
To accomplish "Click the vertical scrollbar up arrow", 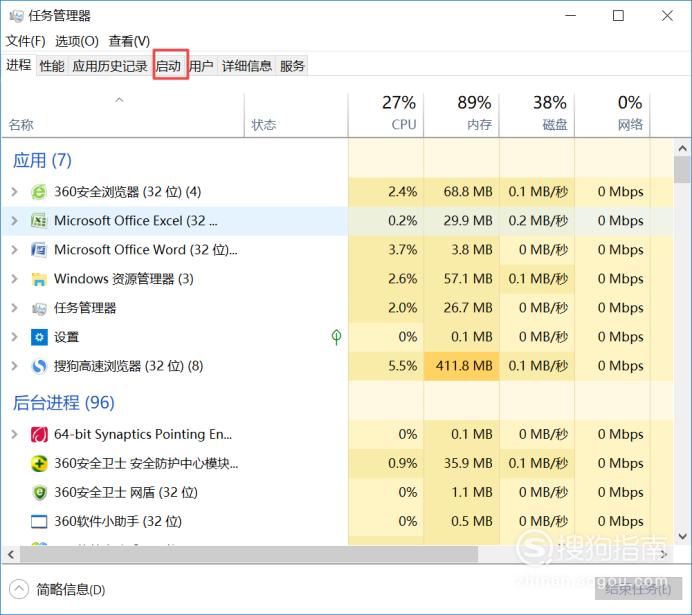I will [x=682, y=149].
